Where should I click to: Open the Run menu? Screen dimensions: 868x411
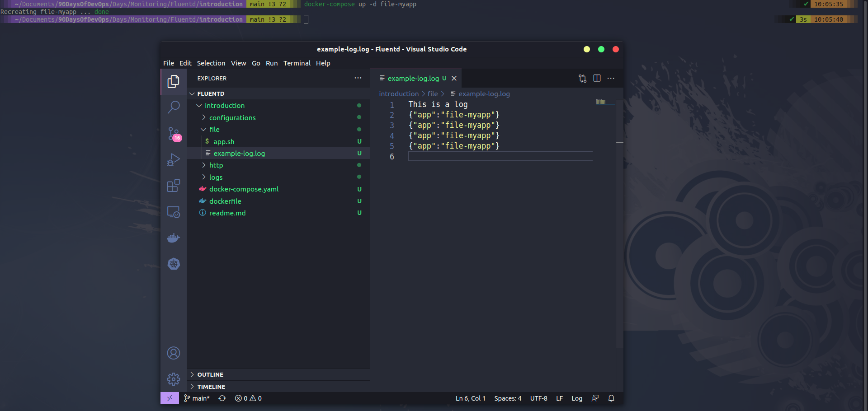pyautogui.click(x=272, y=63)
